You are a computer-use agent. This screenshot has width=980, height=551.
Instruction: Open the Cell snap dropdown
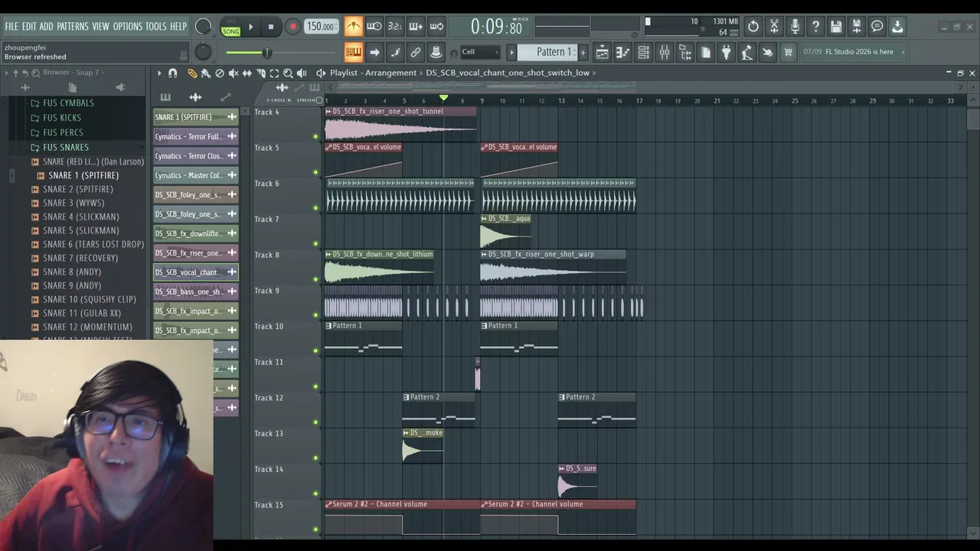pyautogui.click(x=479, y=52)
